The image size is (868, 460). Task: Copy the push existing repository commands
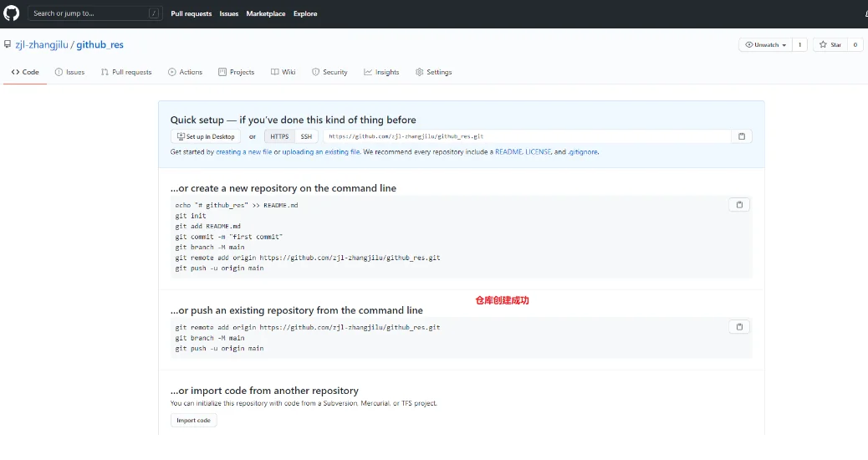click(739, 327)
